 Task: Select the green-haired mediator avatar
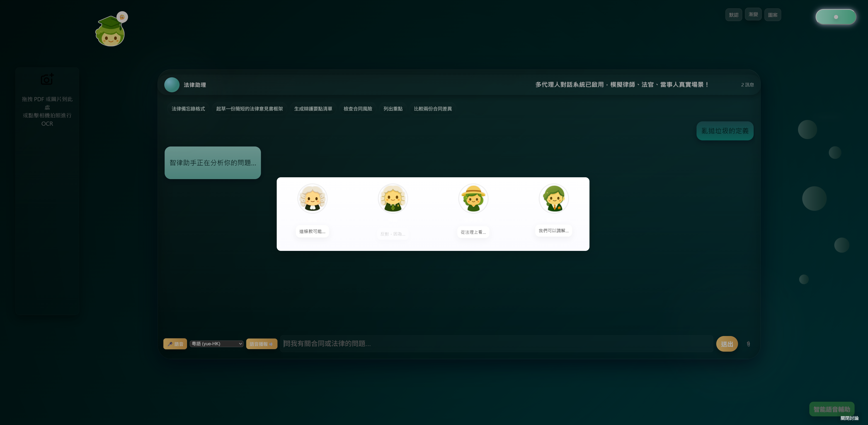[554, 198]
